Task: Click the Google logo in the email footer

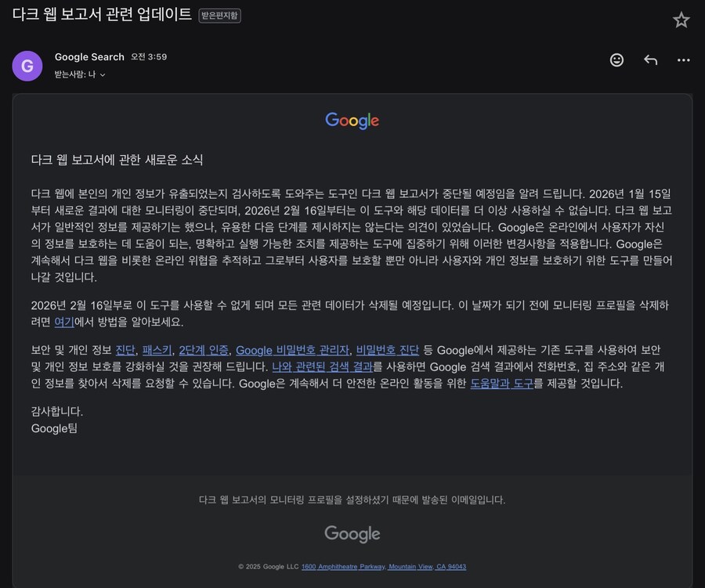Action: 352,533
